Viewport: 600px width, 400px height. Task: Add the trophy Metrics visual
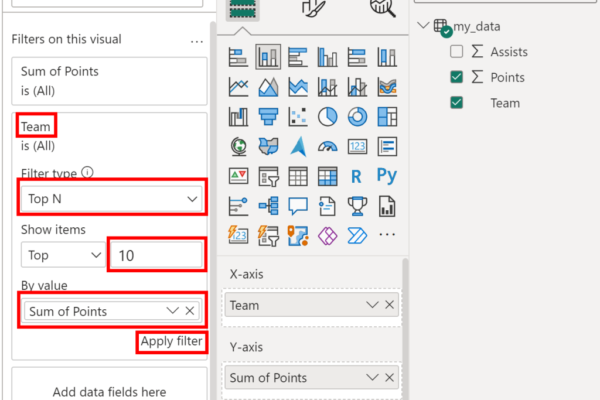pyautogui.click(x=357, y=206)
